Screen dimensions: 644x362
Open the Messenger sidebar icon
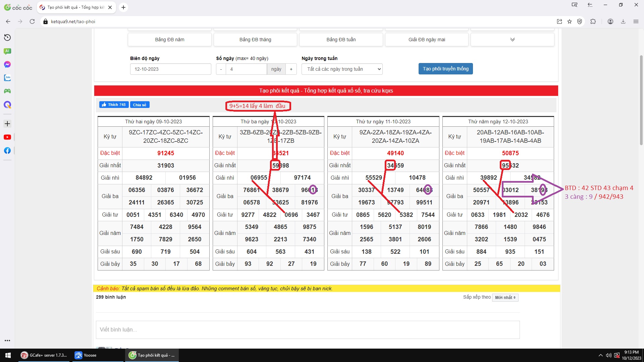click(x=7, y=64)
